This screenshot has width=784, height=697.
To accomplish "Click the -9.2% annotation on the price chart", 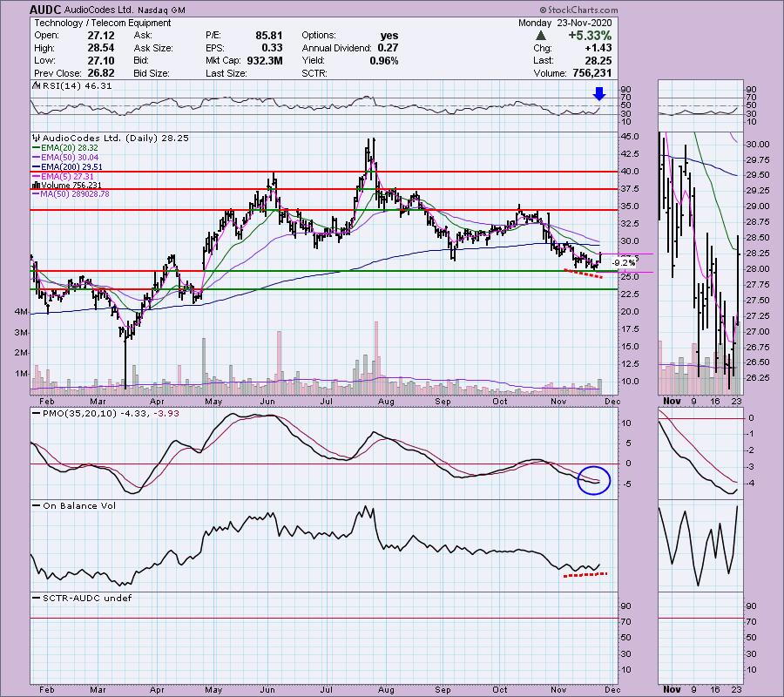I will (624, 263).
